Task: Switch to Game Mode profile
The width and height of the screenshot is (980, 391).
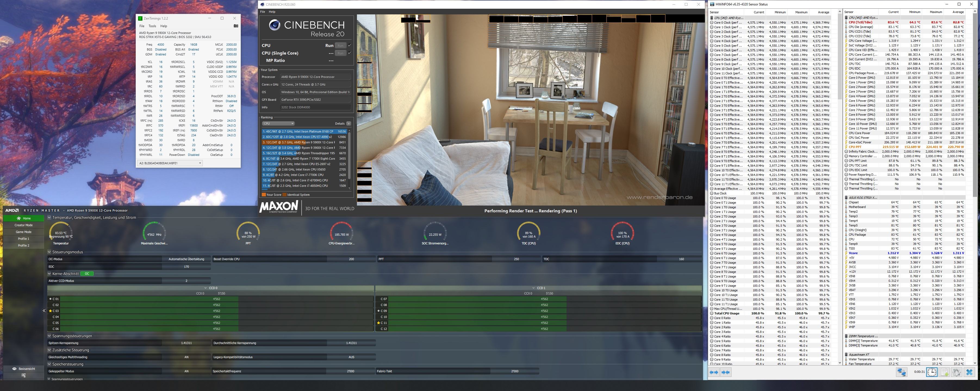Action: (x=24, y=232)
